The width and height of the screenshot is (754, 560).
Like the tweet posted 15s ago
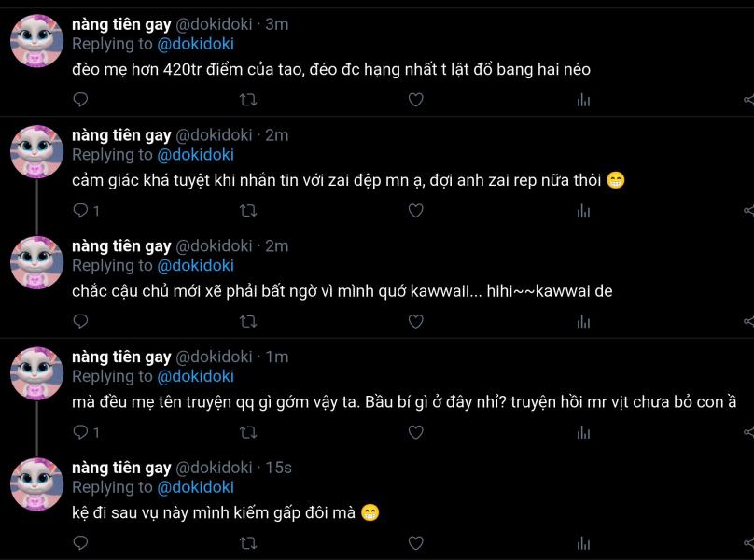click(416, 542)
